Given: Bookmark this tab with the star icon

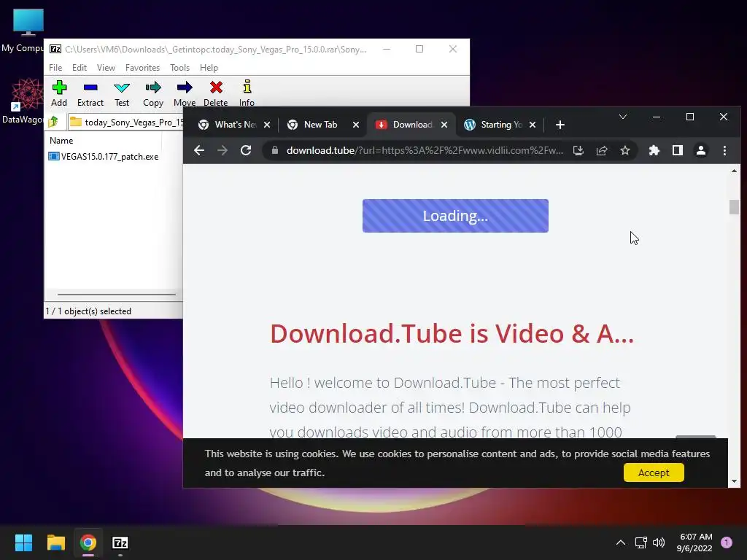Looking at the screenshot, I should click(x=625, y=150).
